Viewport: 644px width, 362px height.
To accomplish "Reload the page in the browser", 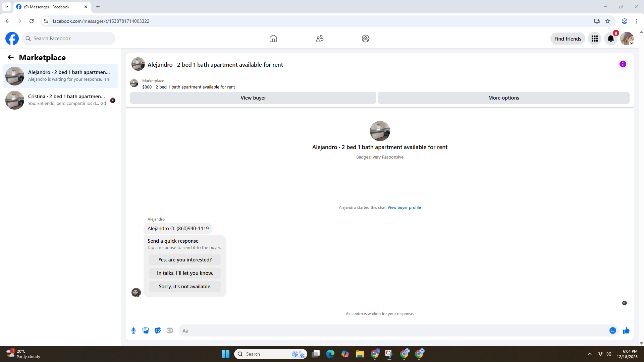I will click(x=32, y=21).
